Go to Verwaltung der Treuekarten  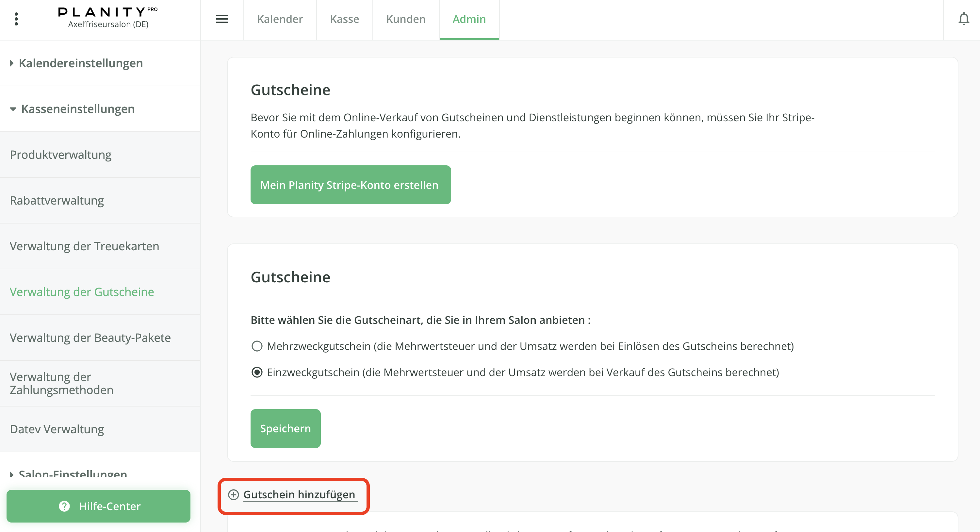(x=85, y=246)
